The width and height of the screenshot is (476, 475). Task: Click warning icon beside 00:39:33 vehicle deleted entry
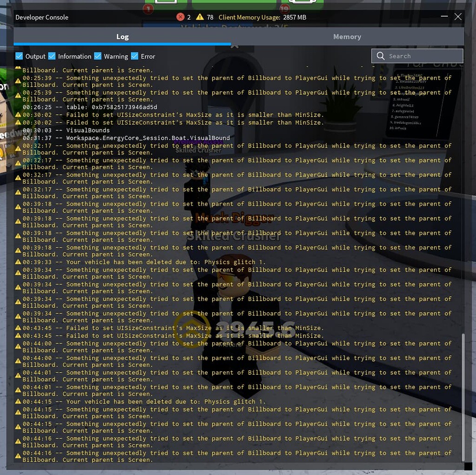coord(18,263)
